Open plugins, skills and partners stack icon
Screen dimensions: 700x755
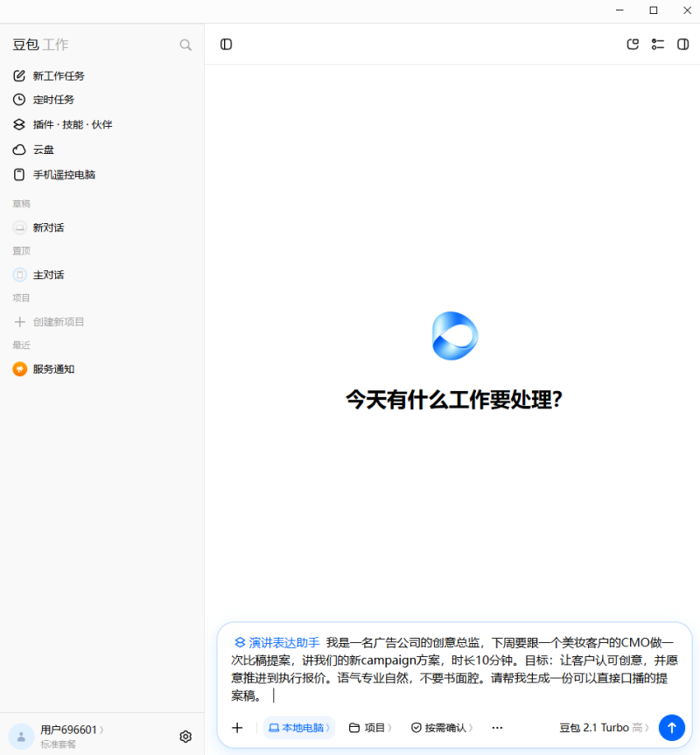click(x=18, y=124)
